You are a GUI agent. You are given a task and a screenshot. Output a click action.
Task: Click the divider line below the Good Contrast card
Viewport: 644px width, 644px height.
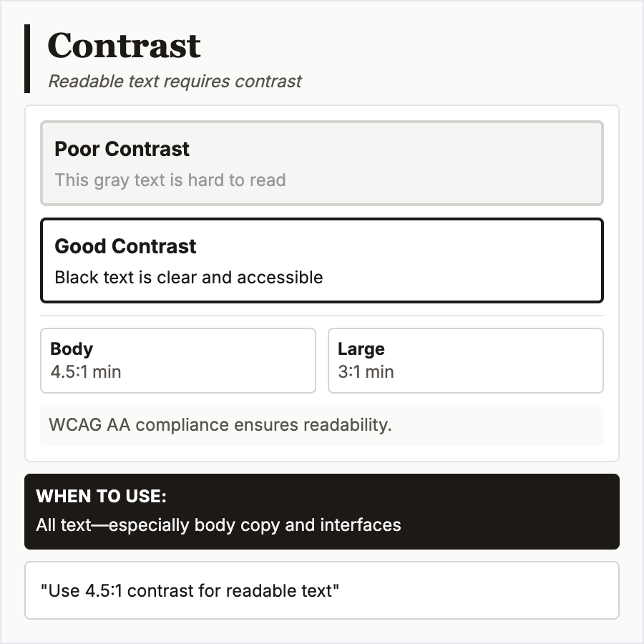(322, 316)
